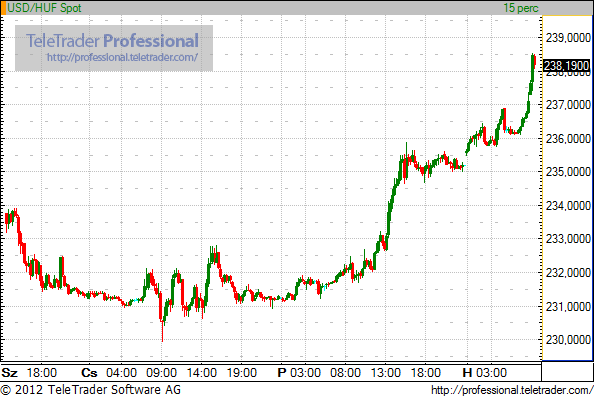594x399 pixels.
Task: Select the 237,0000 level on the price axis
Action: pyautogui.click(x=568, y=105)
